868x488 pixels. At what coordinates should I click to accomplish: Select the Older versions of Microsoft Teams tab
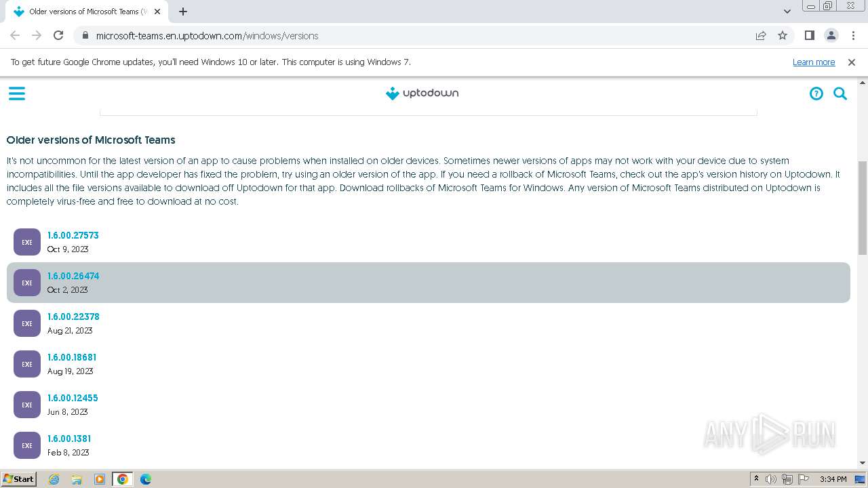[x=88, y=12]
